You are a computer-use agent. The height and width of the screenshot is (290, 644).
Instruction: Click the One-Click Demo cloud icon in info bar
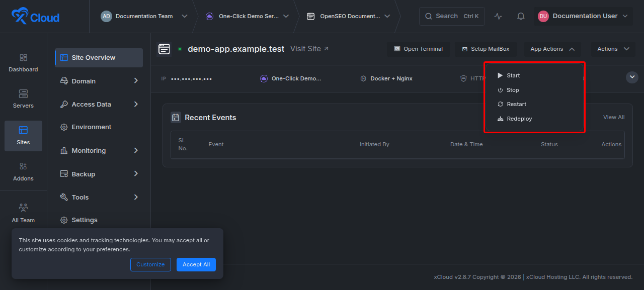pos(264,78)
